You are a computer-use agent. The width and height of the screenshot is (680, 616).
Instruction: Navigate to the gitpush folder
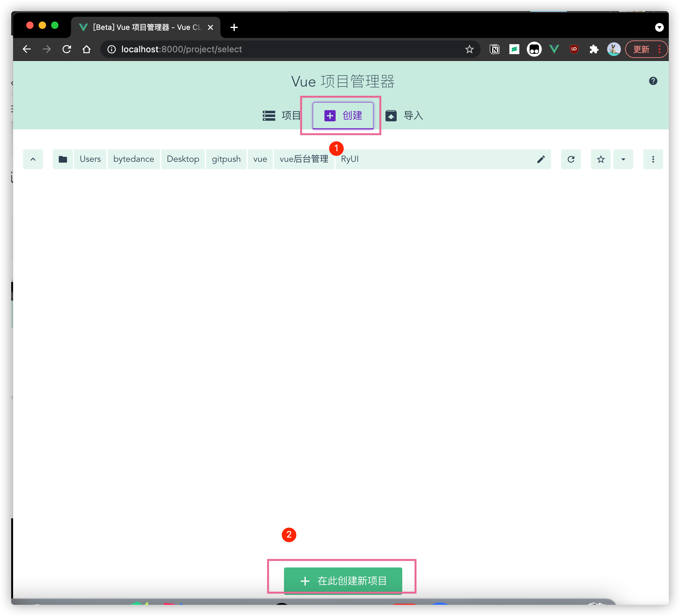[226, 159]
